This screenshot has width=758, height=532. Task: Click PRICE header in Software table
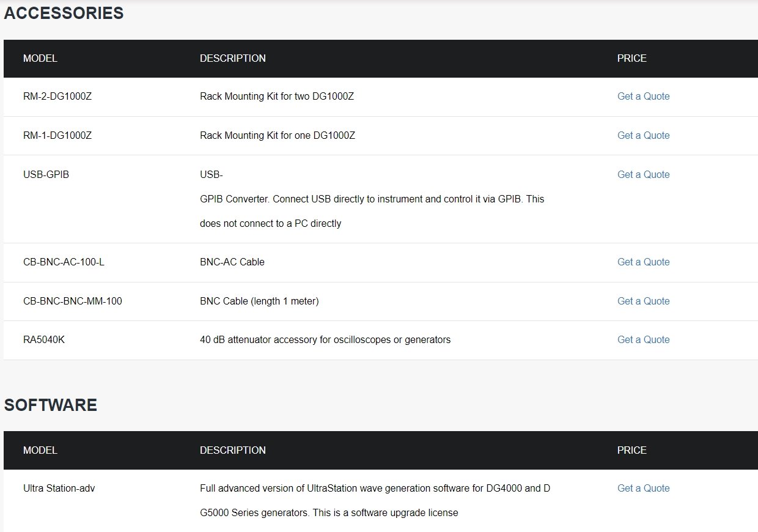pyautogui.click(x=632, y=450)
